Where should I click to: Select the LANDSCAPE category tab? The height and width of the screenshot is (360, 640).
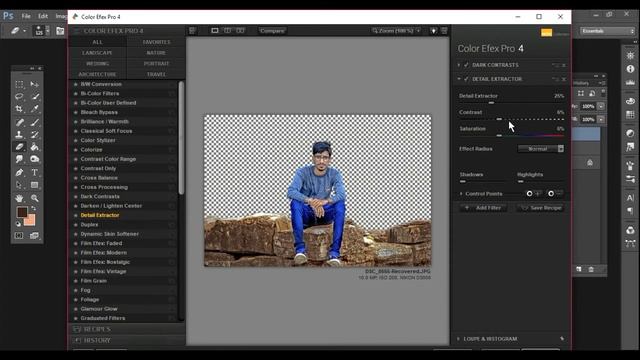(97, 53)
